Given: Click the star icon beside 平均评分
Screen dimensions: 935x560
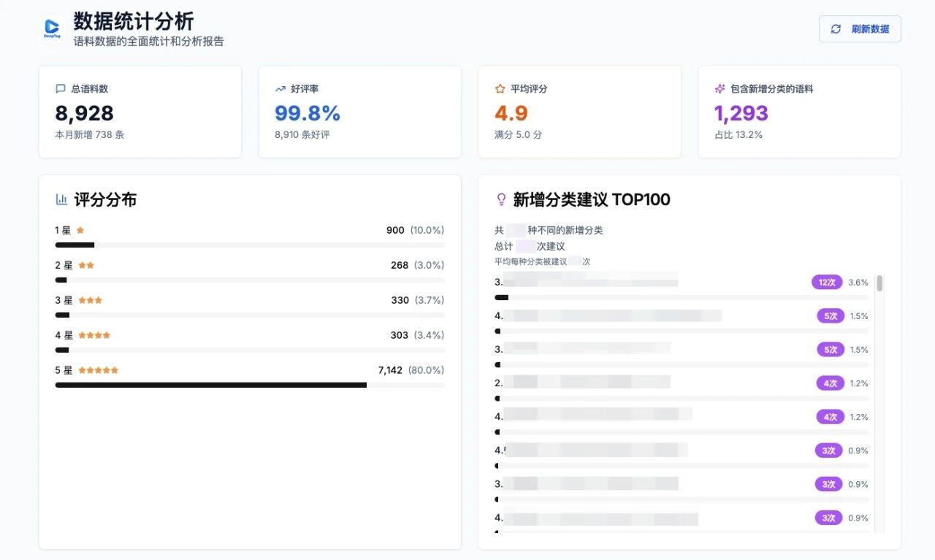Looking at the screenshot, I should (x=500, y=89).
